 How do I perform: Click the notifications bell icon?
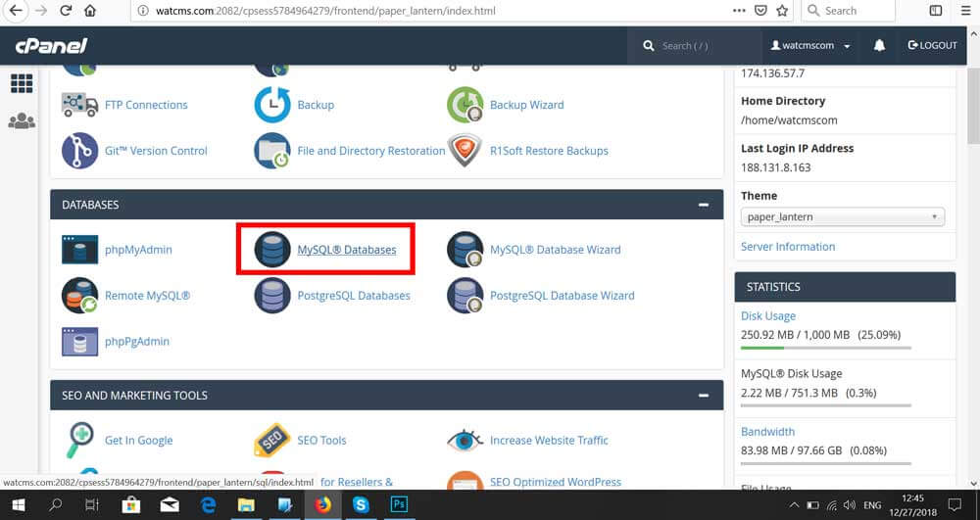879,45
